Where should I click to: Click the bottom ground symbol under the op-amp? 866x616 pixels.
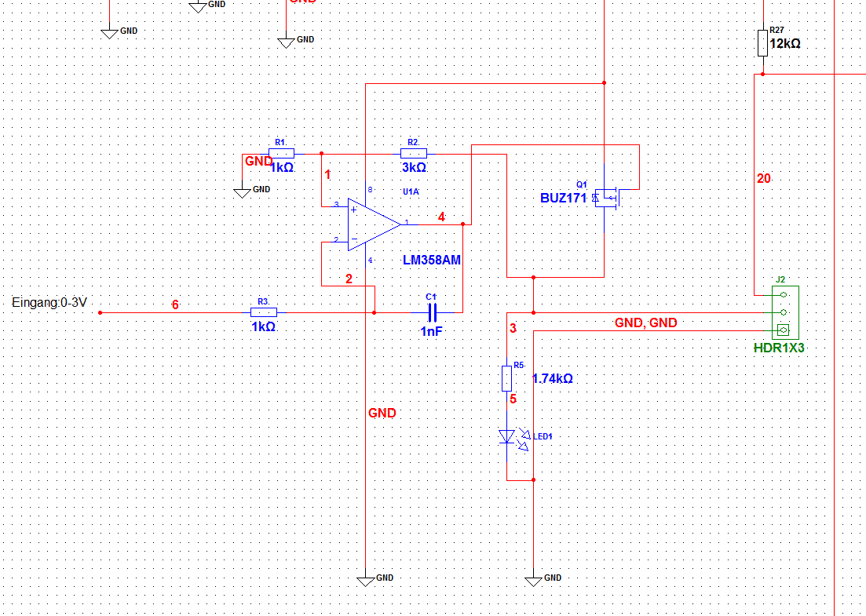(366, 581)
